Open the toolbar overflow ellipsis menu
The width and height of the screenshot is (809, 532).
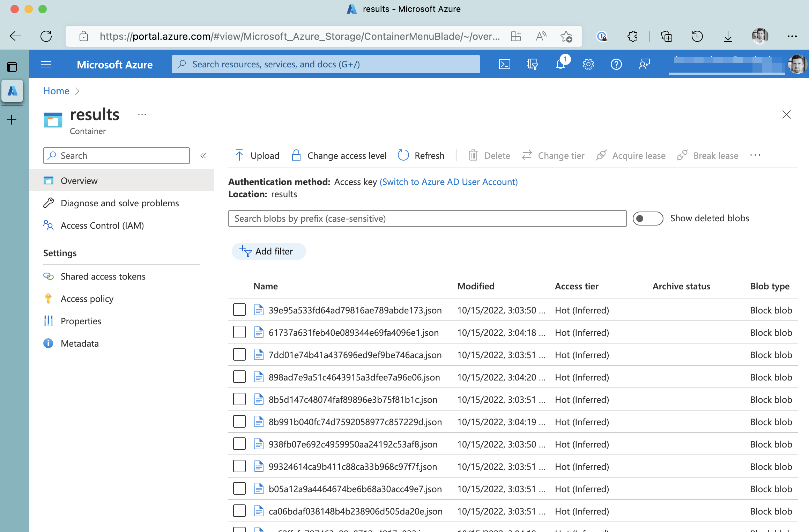755,155
